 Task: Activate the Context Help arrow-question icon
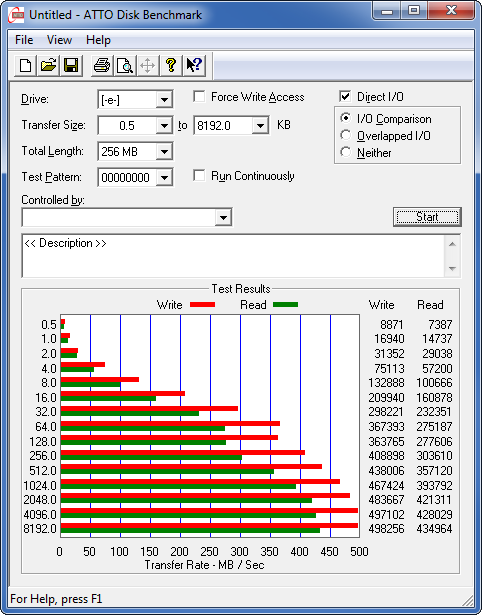coord(193,66)
